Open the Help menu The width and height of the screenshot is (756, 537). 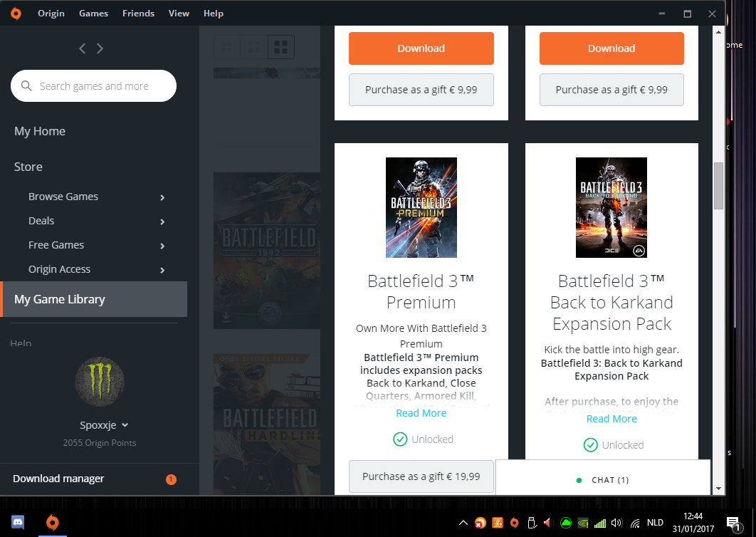pyautogui.click(x=213, y=14)
